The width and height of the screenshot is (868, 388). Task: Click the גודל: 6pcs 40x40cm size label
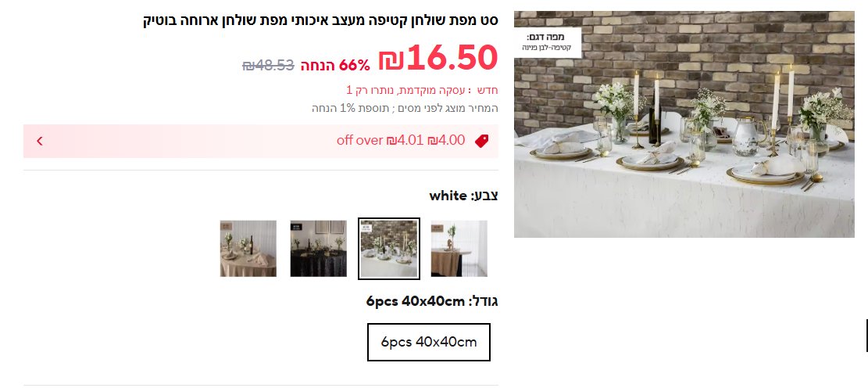[432, 301]
